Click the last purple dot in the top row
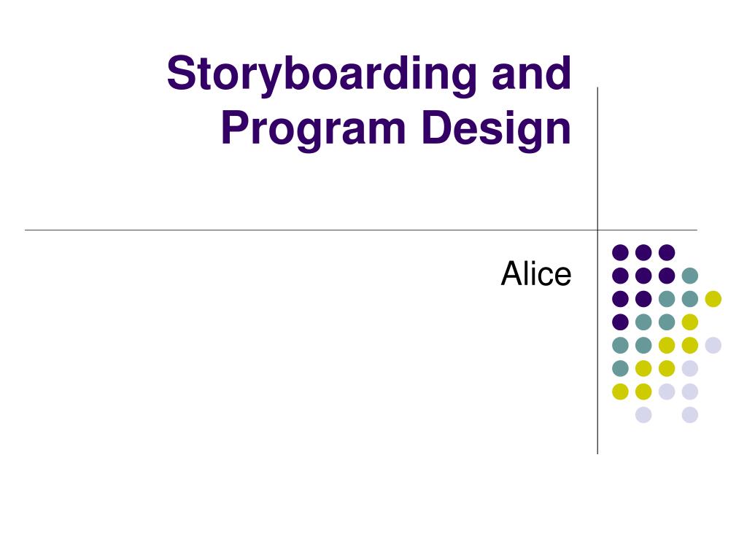 [667, 252]
